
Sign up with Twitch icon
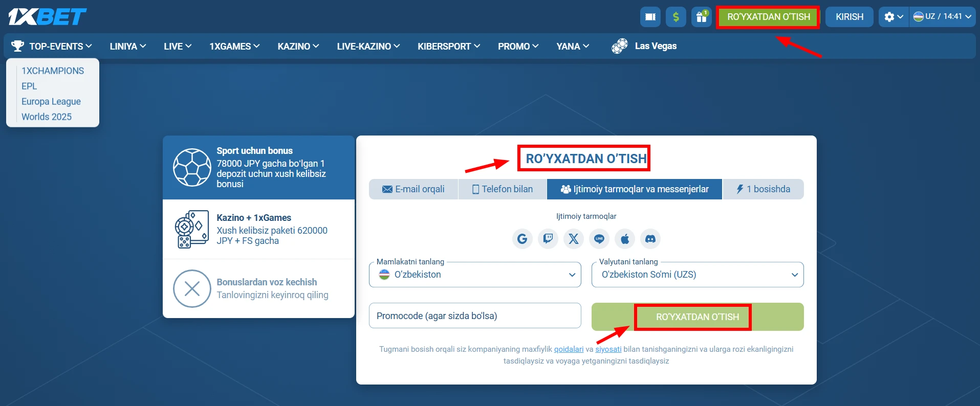(548, 239)
